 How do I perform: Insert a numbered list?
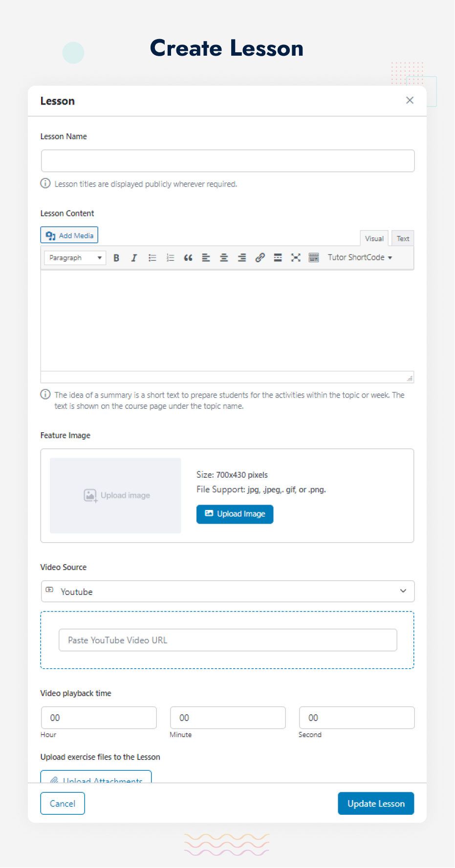coord(170,258)
